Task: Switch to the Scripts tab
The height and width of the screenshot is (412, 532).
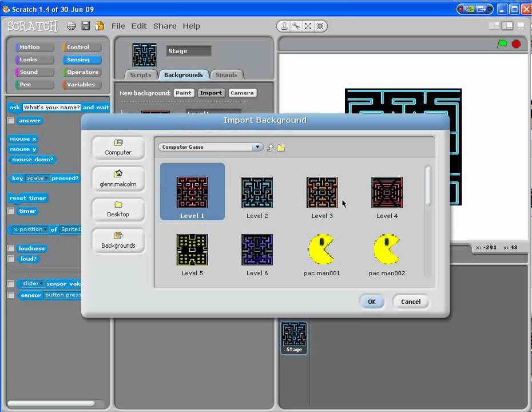Action: [x=141, y=74]
